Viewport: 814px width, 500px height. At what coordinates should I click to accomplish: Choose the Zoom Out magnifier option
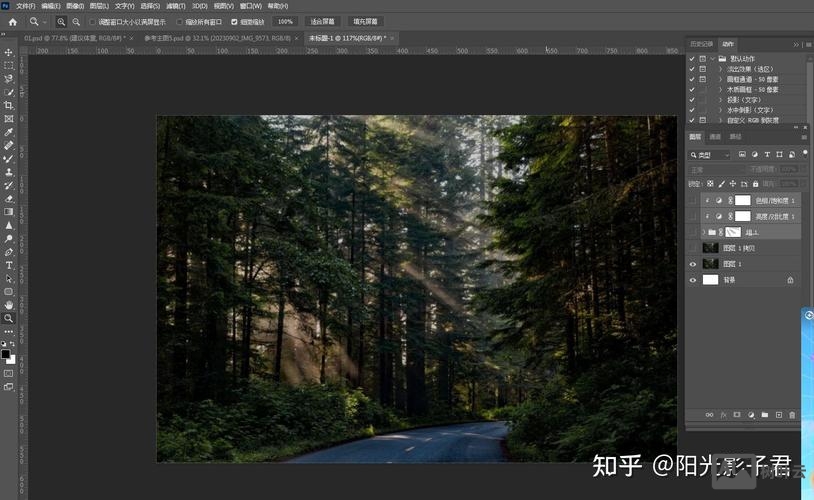76,22
